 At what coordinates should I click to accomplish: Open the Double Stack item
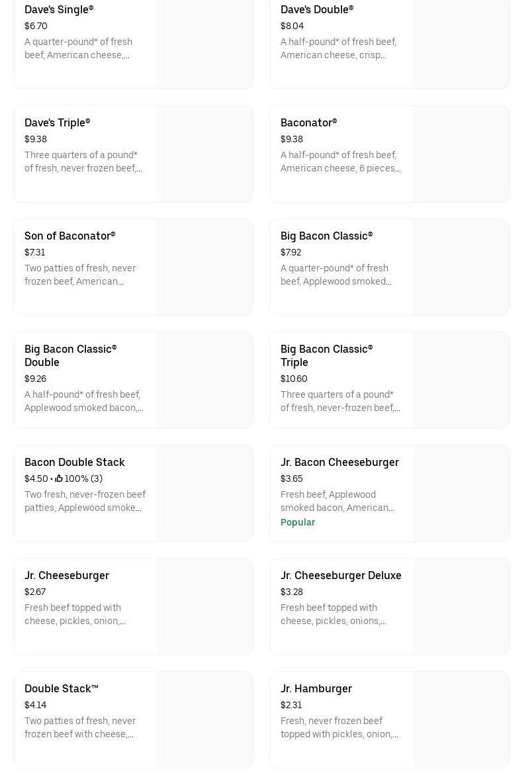pos(133,720)
